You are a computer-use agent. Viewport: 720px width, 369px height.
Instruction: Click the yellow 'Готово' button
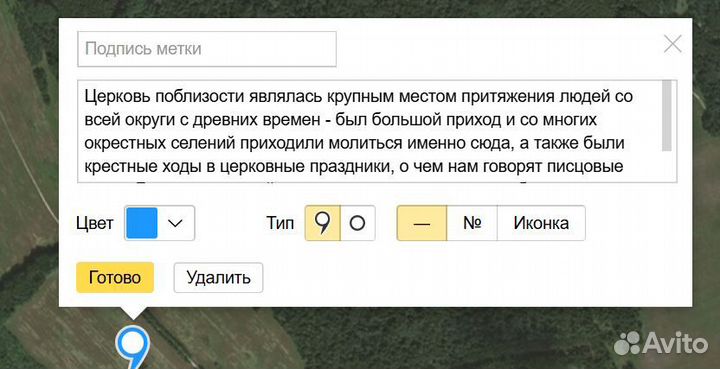115,278
